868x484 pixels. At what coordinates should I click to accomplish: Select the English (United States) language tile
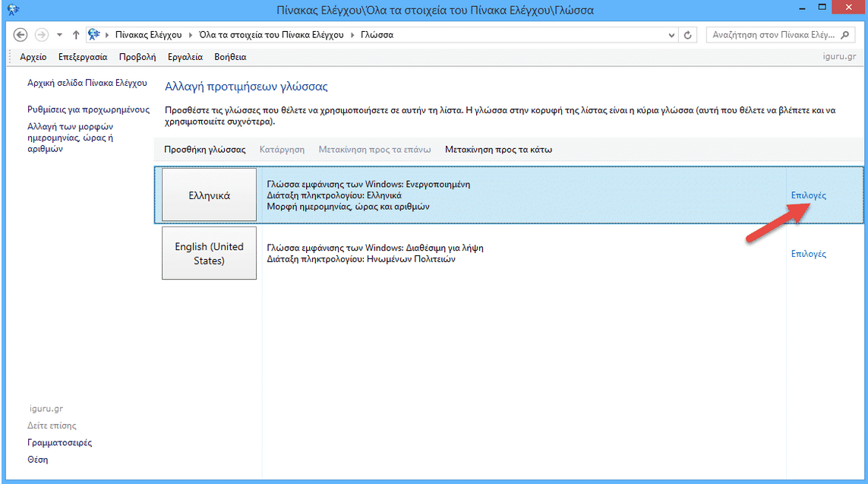[x=210, y=253]
